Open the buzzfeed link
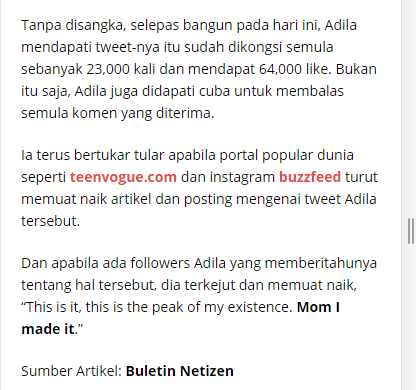The width and height of the screenshot is (416, 390). tap(310, 177)
